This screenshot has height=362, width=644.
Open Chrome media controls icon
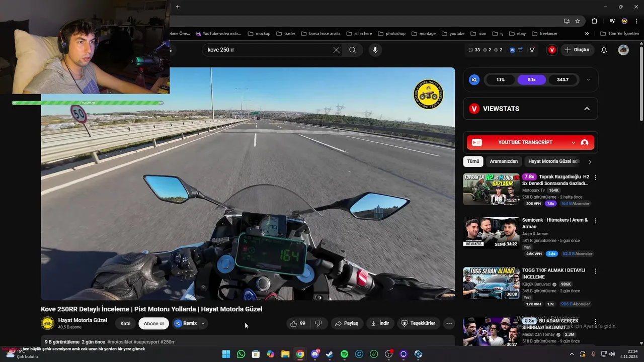[612, 21]
